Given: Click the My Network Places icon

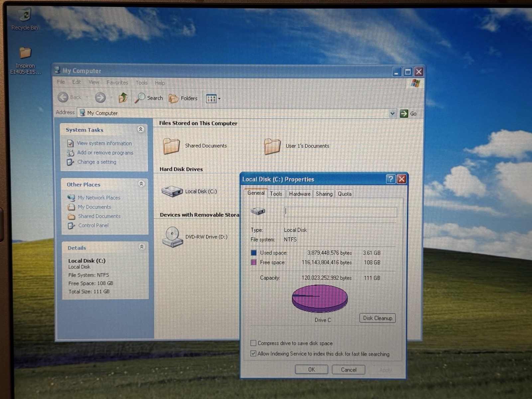Looking at the screenshot, I should click(x=71, y=198).
